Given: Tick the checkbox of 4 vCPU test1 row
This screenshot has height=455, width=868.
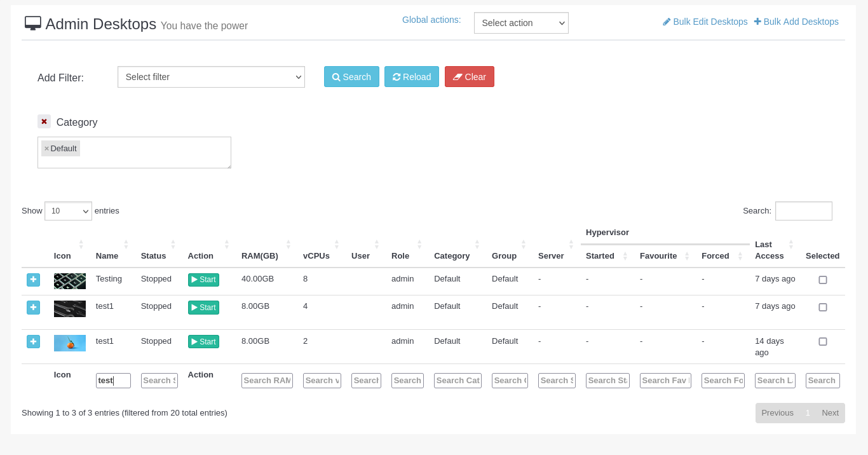Looking at the screenshot, I should tap(823, 307).
